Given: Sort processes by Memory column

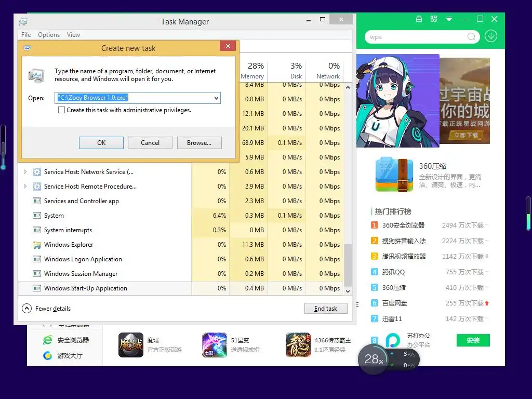Looking at the screenshot, I should 252,71.
